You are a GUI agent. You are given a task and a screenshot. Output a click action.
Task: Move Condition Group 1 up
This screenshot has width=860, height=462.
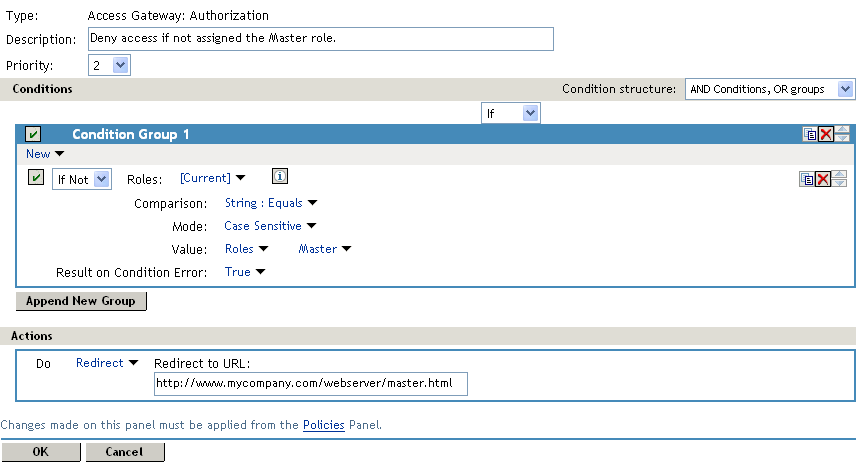pos(842,130)
